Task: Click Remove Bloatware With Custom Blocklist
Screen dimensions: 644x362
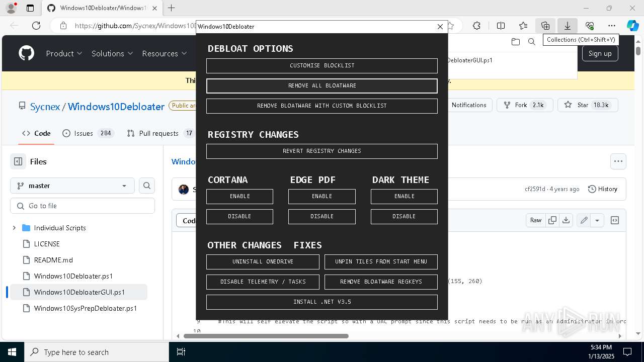Action: click(322, 106)
